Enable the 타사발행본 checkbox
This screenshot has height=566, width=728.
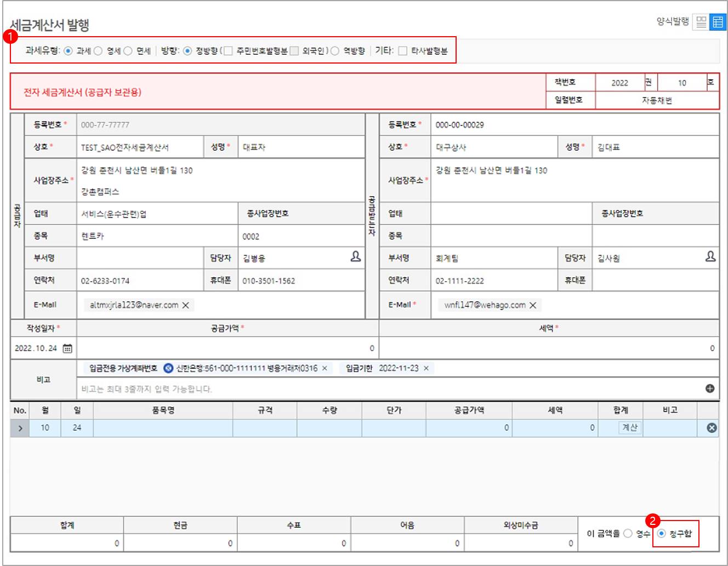pyautogui.click(x=402, y=51)
